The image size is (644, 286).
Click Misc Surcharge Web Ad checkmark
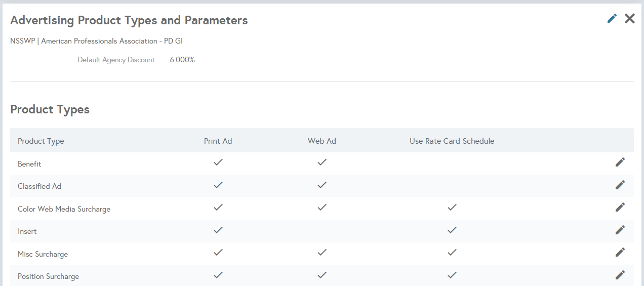322,252
